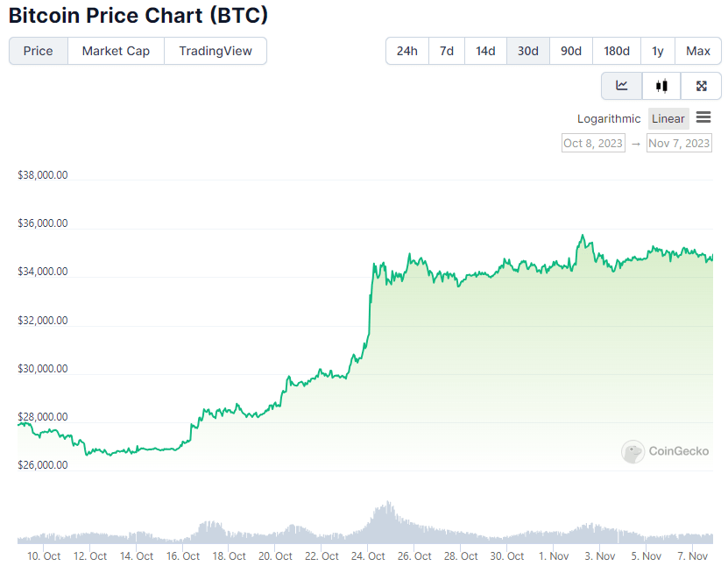
Task: Open fullscreen chart expand icon
Action: [701, 86]
